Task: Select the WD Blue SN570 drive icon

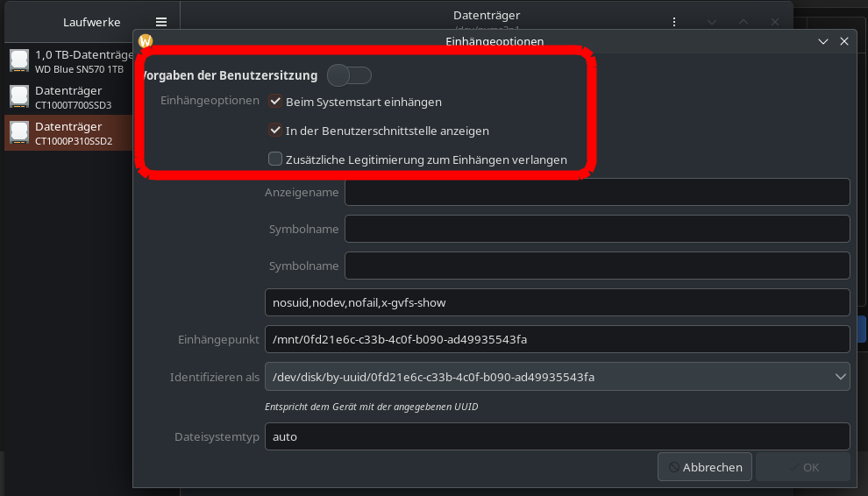Action: coord(19,60)
